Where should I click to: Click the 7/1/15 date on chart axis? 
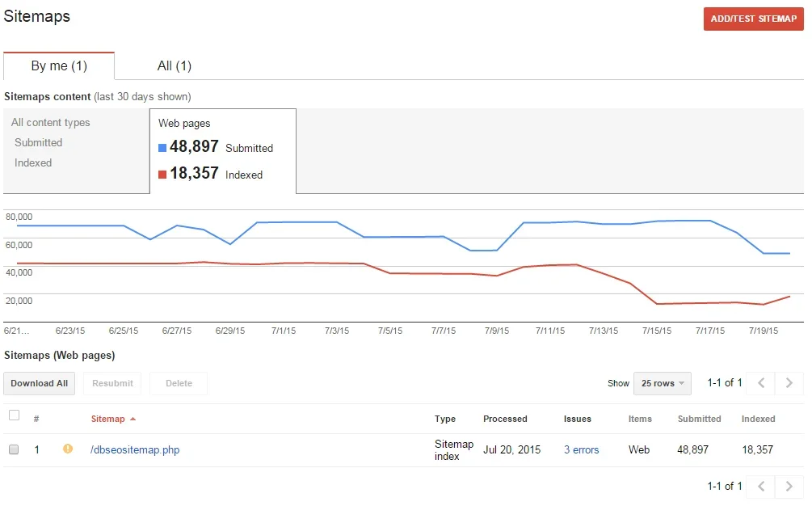coord(284,331)
